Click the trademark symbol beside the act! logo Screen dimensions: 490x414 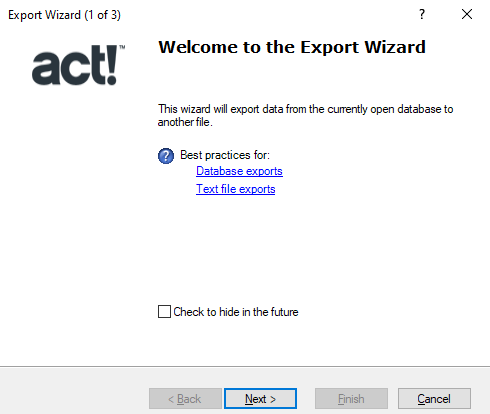point(122,47)
